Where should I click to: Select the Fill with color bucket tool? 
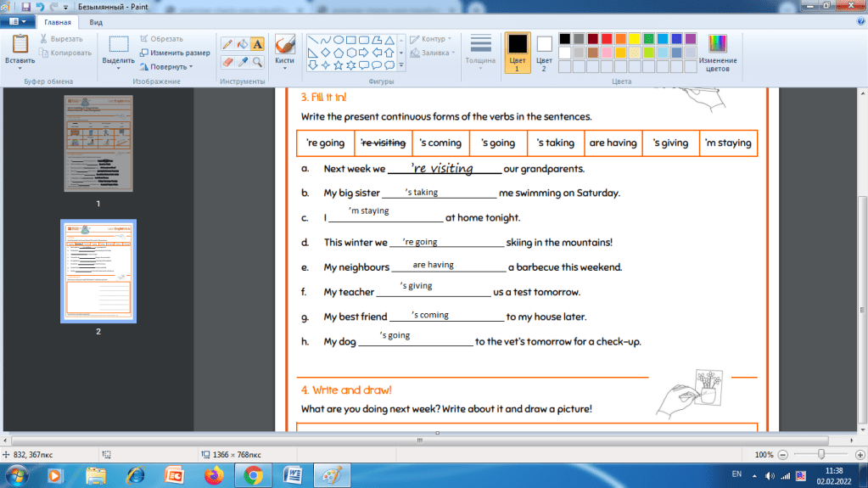click(242, 44)
